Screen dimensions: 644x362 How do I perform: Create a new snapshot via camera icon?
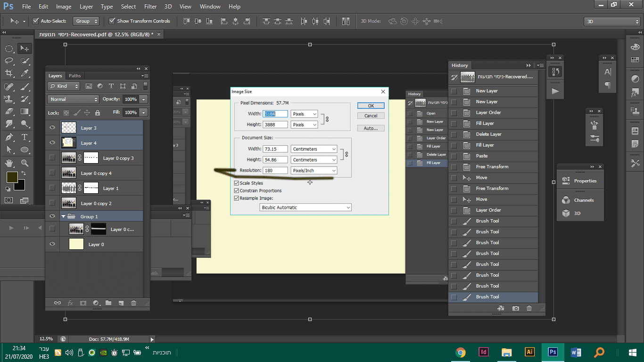point(516,308)
